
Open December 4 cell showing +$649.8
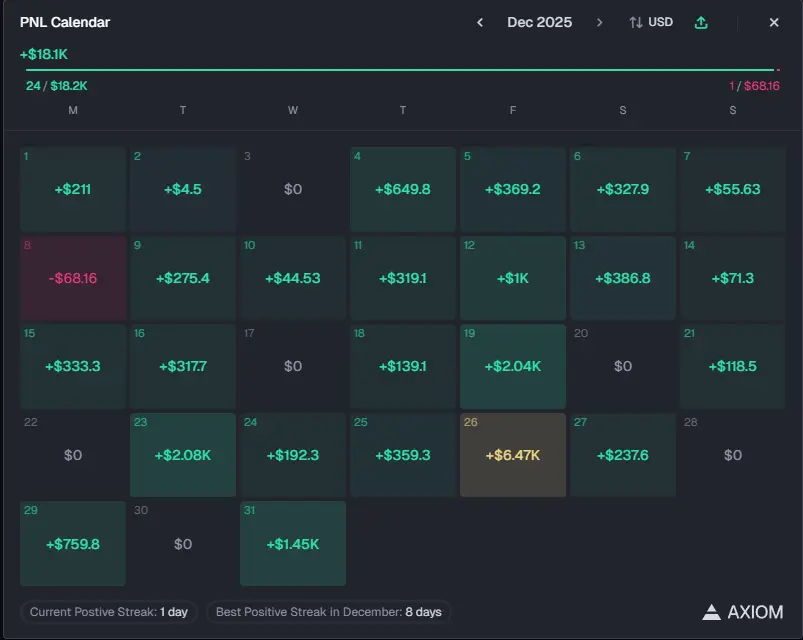(403, 189)
